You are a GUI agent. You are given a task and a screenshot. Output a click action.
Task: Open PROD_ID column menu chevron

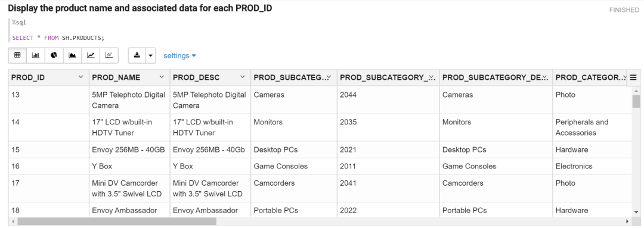coord(81,77)
